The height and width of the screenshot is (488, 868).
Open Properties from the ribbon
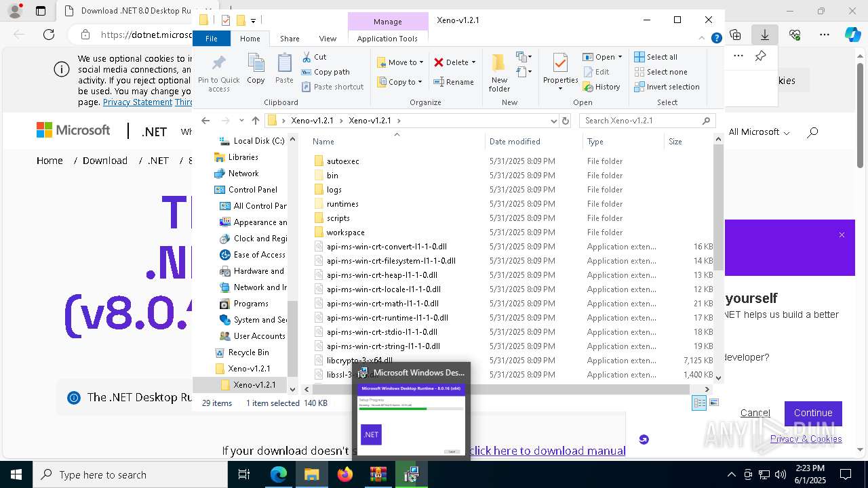[x=560, y=70]
